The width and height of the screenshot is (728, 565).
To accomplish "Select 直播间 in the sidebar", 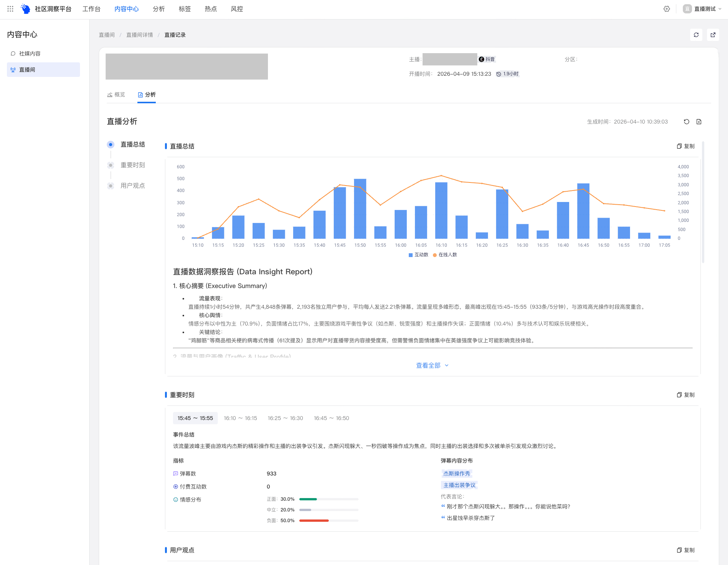I will tap(43, 70).
